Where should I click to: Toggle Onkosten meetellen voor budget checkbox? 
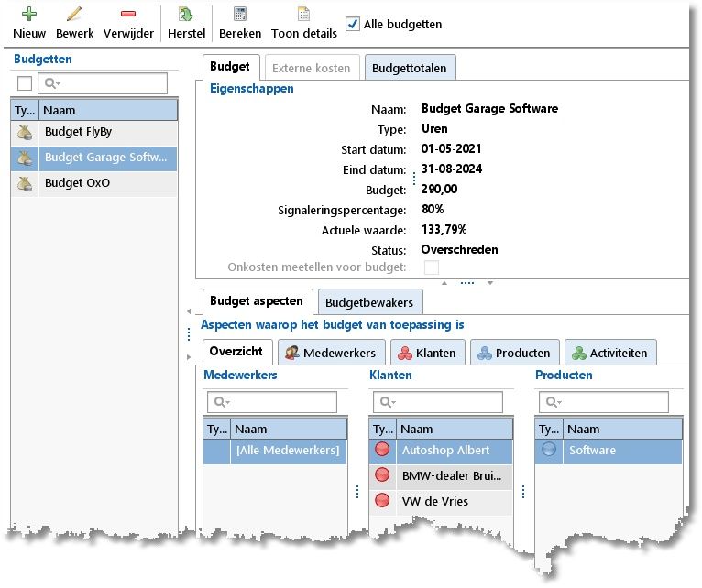431,267
